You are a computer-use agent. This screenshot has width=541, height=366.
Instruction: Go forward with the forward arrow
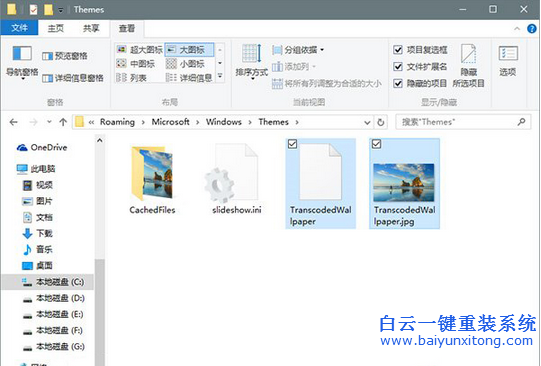(33, 122)
